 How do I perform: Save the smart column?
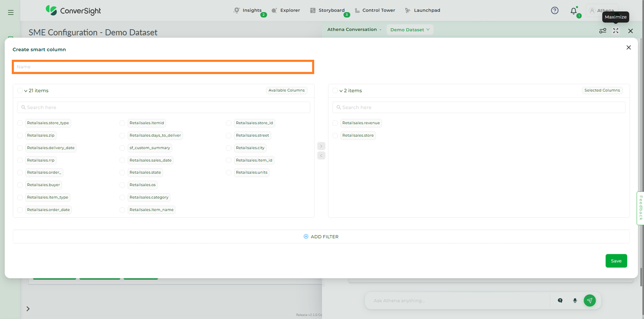click(616, 261)
